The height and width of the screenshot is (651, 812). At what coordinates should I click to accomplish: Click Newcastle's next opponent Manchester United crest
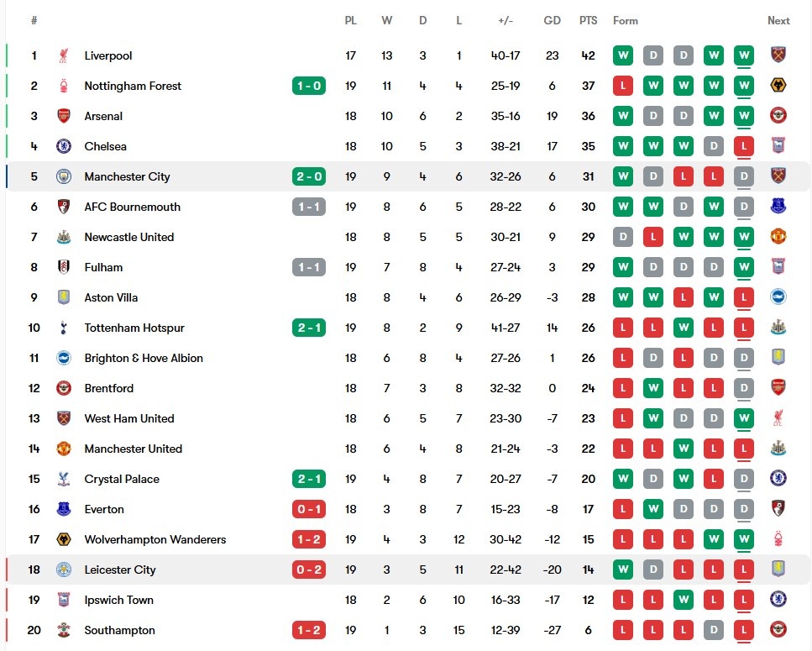click(x=778, y=237)
